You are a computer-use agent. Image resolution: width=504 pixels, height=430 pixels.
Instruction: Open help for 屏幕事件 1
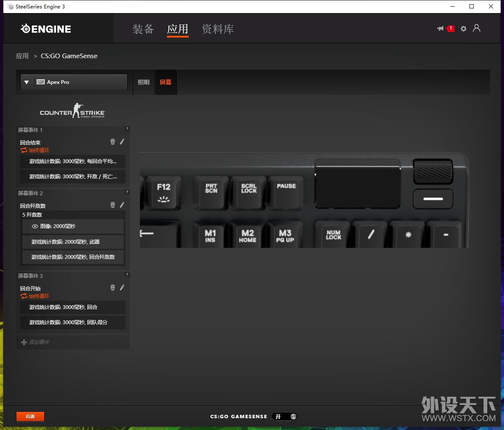point(127,129)
